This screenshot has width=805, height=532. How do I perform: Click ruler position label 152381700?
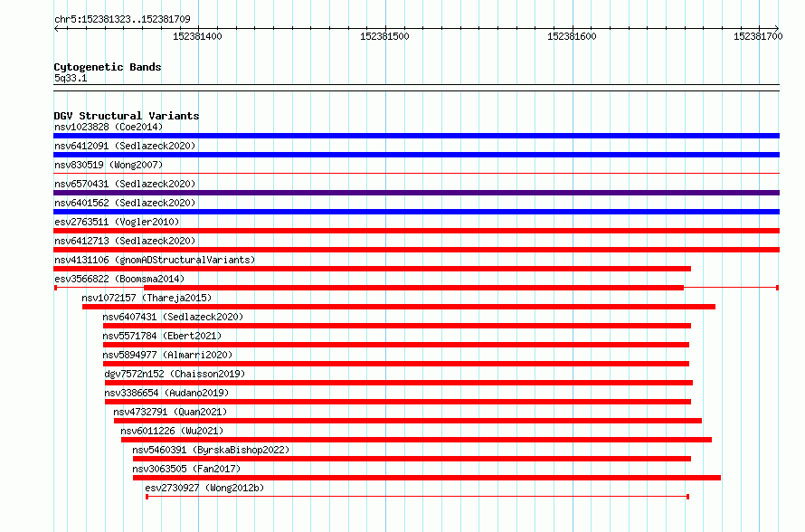[758, 36]
